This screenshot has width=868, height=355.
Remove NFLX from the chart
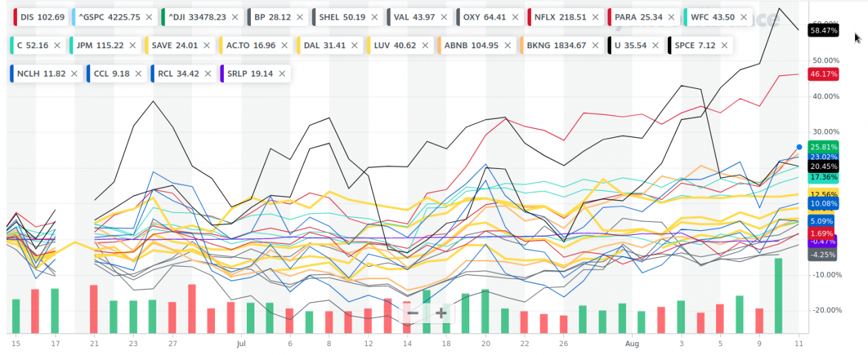[x=596, y=16]
